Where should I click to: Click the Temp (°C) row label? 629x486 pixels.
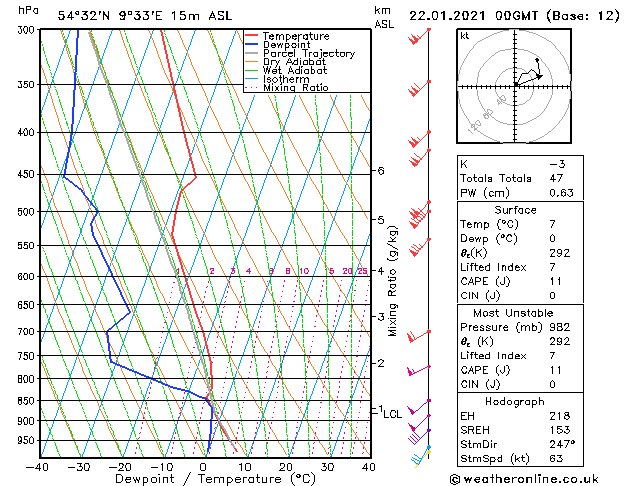[489, 224]
